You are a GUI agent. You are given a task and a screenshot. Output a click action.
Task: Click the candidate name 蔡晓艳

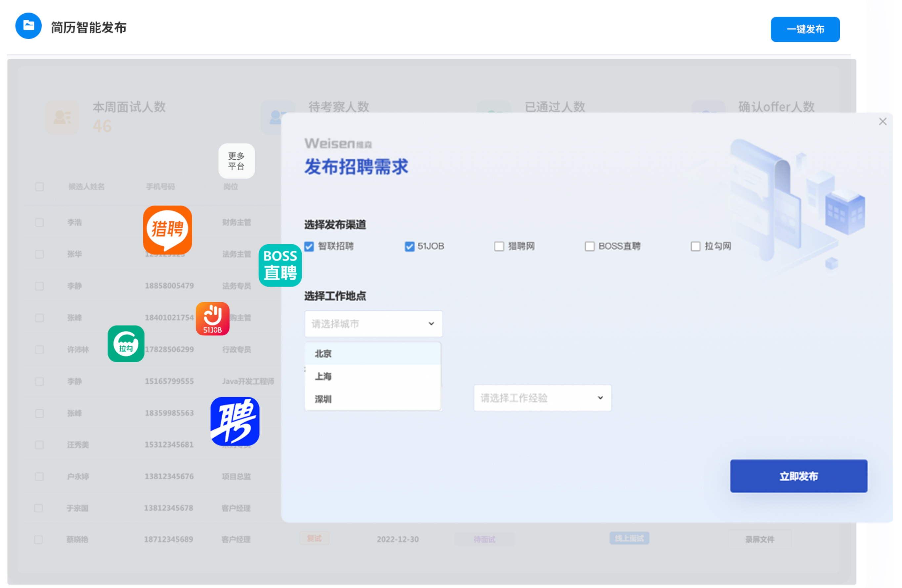[x=77, y=539]
